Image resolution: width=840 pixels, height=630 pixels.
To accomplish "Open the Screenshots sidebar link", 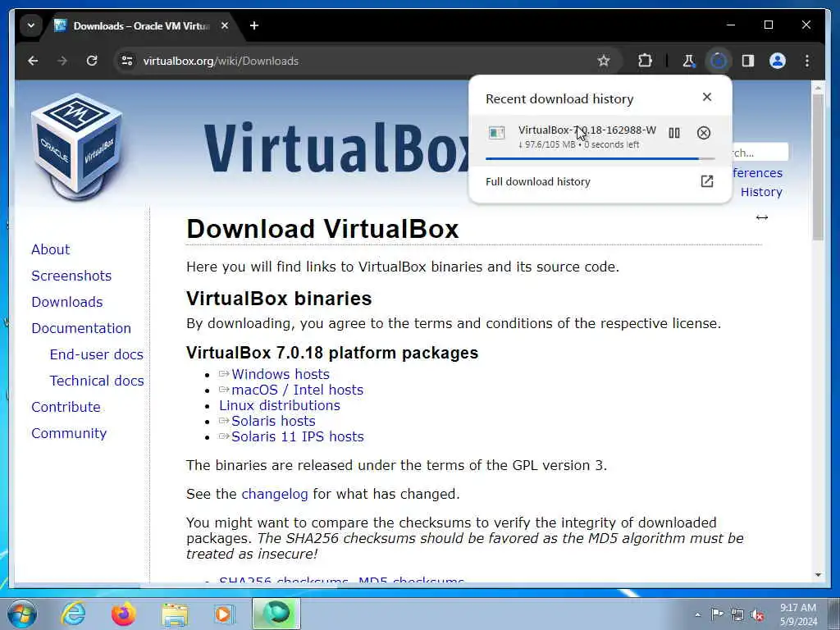I will 71,276.
